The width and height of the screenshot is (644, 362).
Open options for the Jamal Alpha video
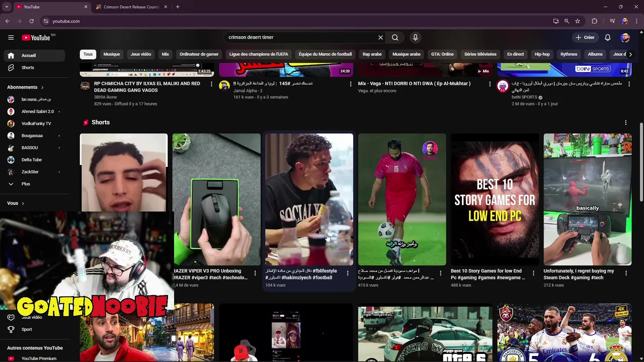[351, 84]
